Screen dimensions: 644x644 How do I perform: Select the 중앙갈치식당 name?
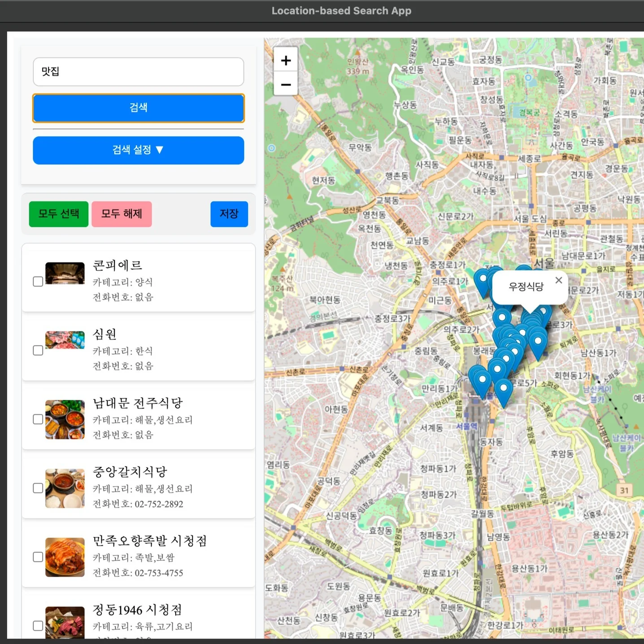pyautogui.click(x=130, y=472)
